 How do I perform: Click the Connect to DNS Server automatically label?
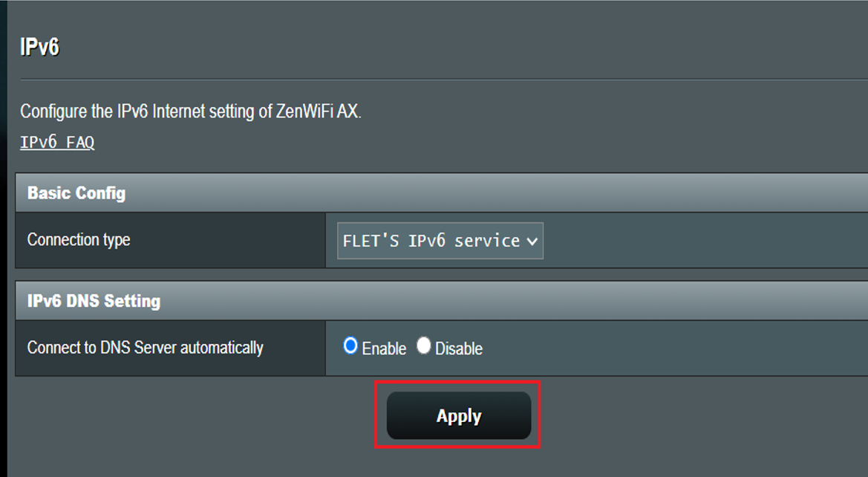pyautogui.click(x=145, y=348)
